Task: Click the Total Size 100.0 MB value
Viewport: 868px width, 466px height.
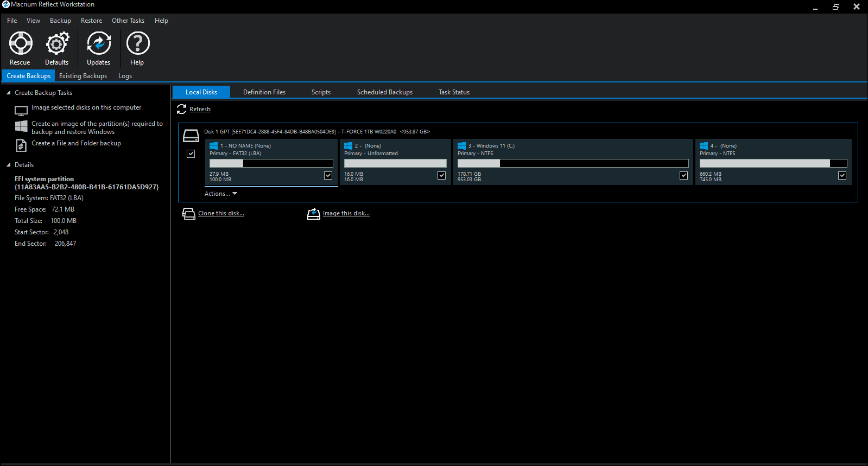Action: point(64,221)
